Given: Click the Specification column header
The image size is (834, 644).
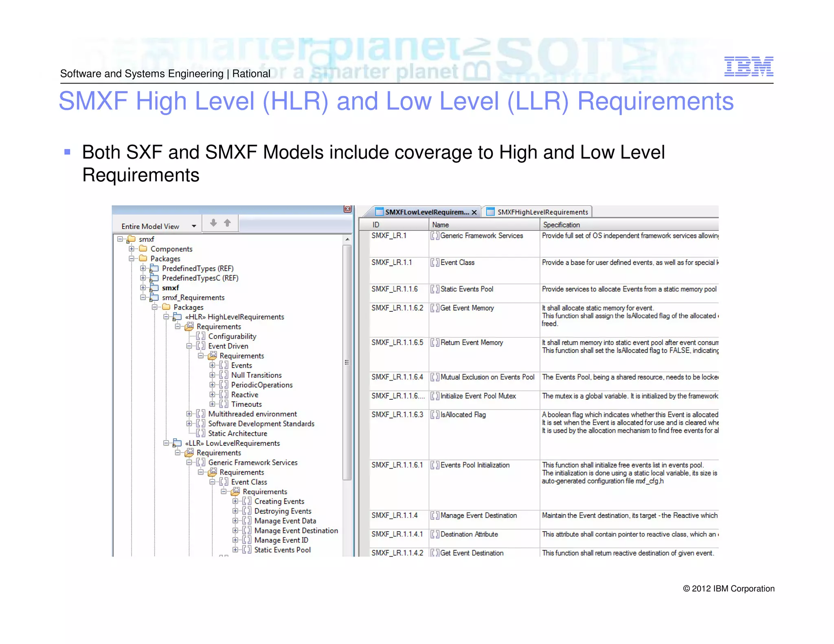Looking at the screenshot, I should (630, 225).
